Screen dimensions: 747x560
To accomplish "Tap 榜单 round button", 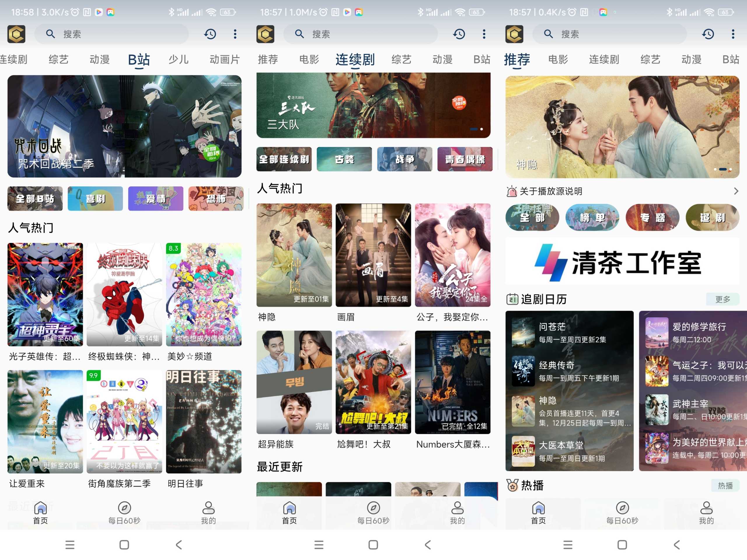I will [x=592, y=217].
